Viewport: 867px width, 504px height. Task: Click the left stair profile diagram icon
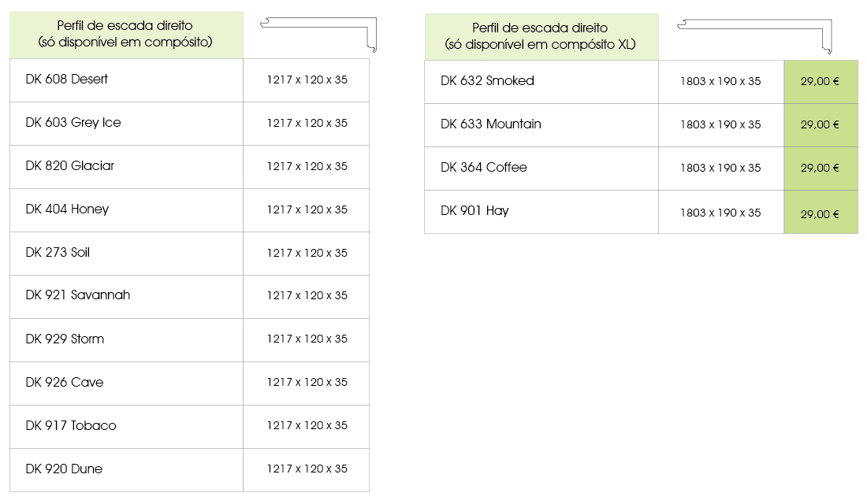(318, 33)
